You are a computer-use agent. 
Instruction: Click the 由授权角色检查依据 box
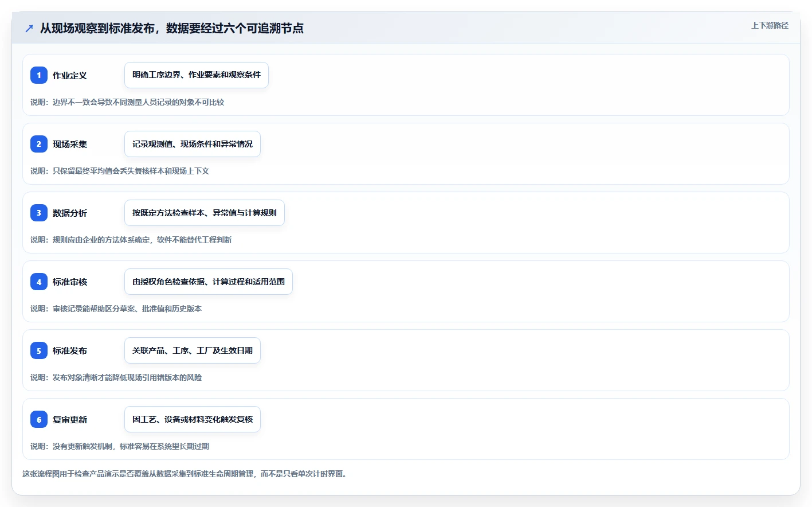pos(209,282)
